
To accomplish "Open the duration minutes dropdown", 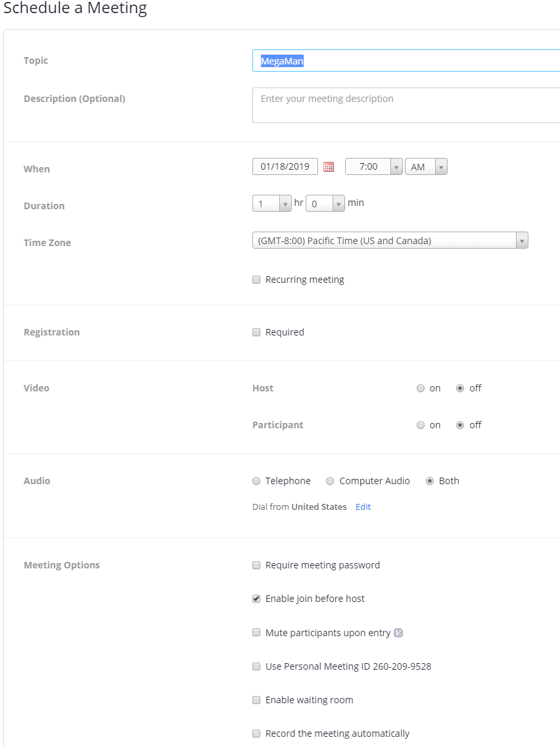I will pos(337,203).
